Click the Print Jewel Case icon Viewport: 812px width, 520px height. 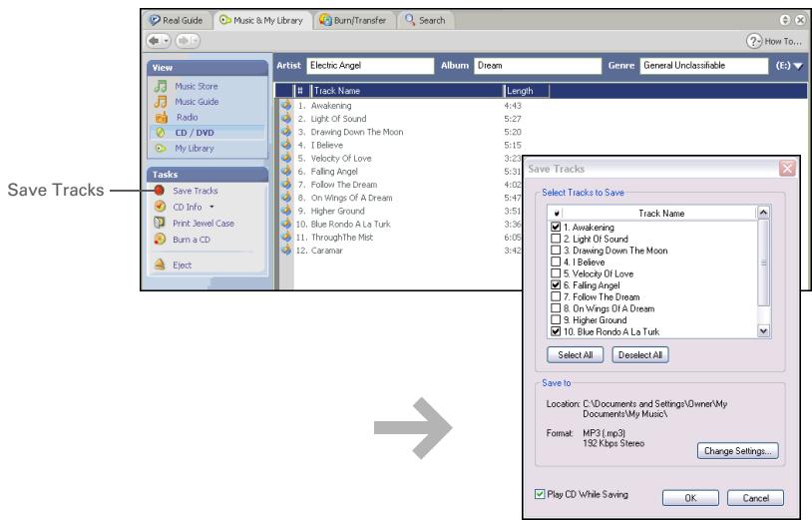(x=160, y=223)
